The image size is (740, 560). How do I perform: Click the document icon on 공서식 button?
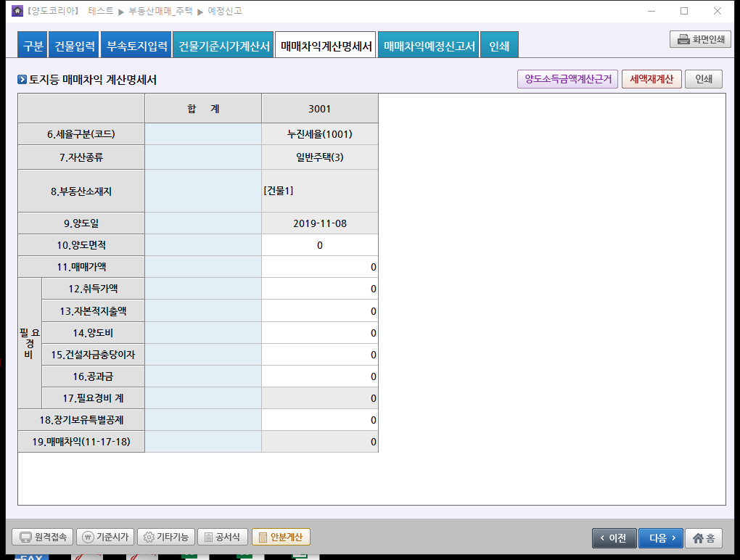[208, 537]
